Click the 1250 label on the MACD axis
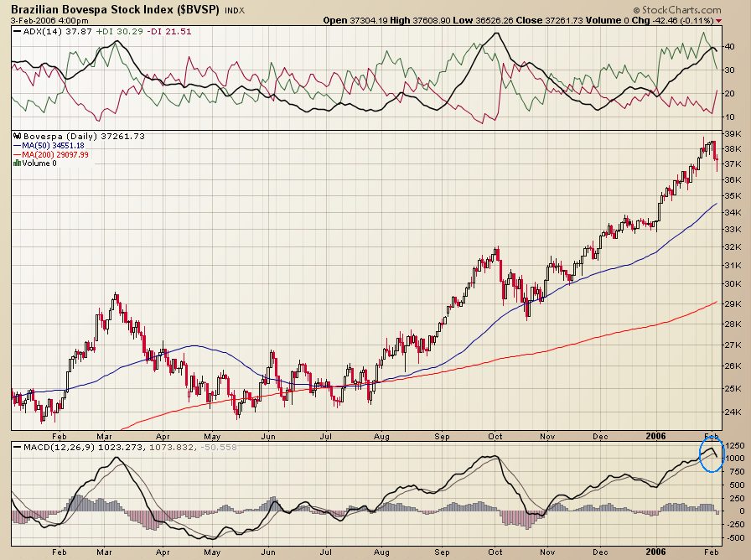Screen dimensions: 751x560 click(x=735, y=446)
